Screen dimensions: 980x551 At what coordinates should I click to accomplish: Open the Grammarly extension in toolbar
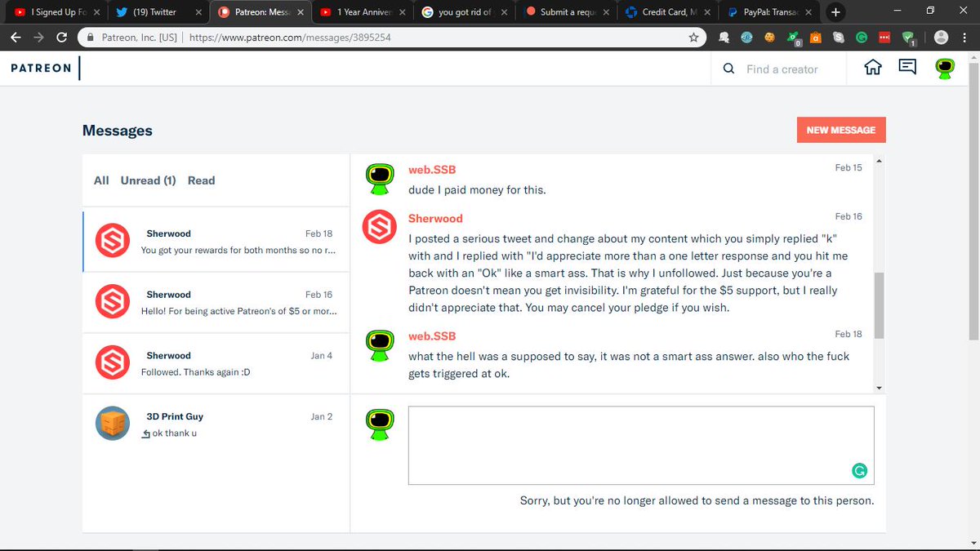[862, 38]
